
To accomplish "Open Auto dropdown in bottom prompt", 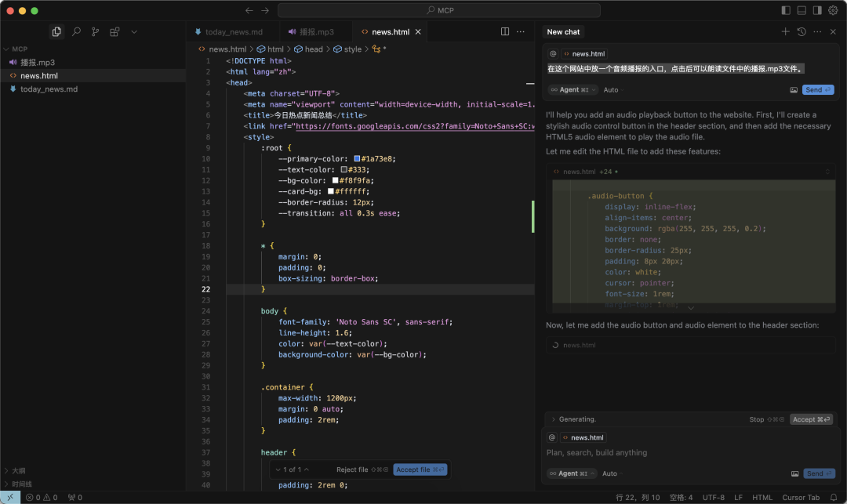I will pos(612,473).
